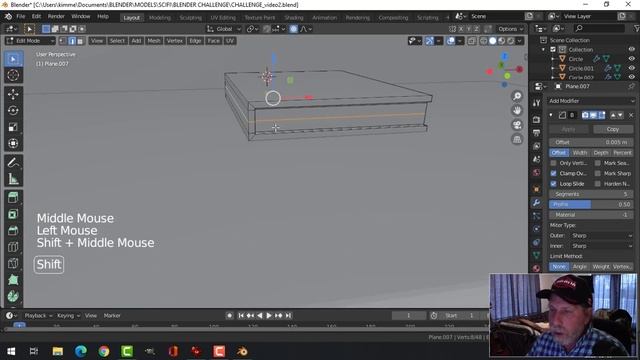The width and height of the screenshot is (640, 360).
Task: Select the Width offset type button
Action: pos(580,153)
